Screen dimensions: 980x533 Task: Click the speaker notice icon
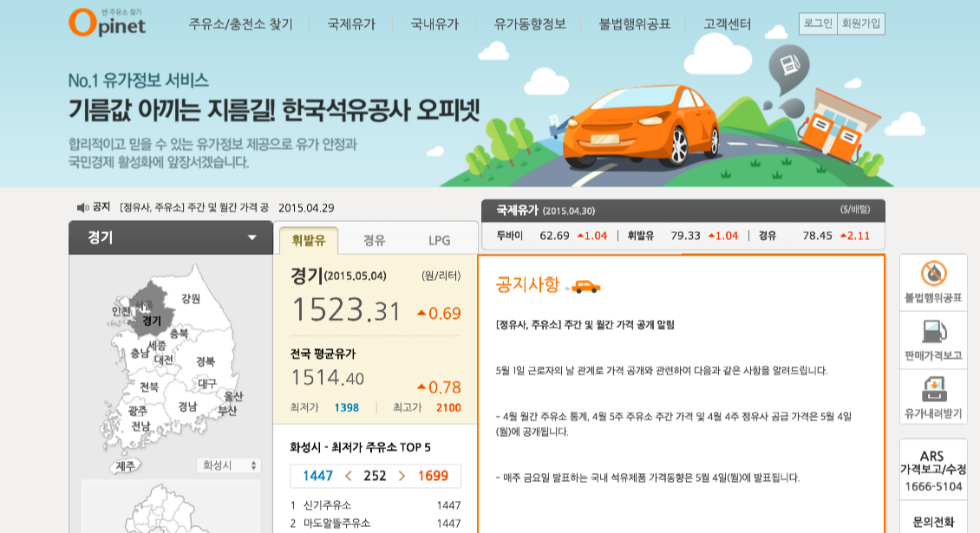click(82, 207)
